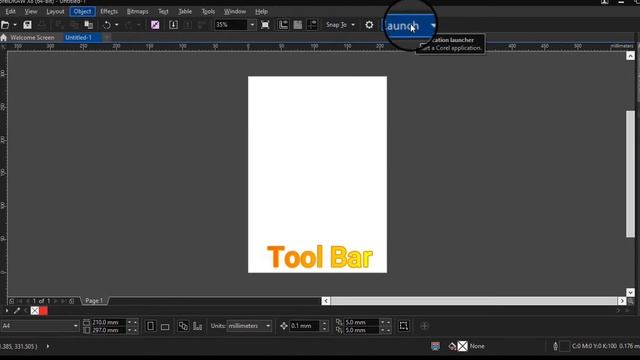Set page orientation to Landscape
Screen dimensions: 640x360
pos(165,326)
